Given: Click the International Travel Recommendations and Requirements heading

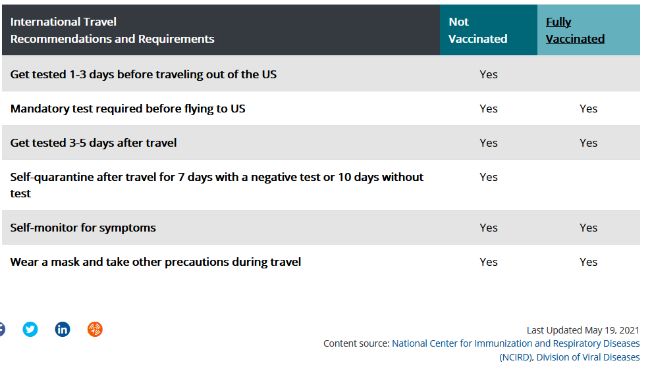Looking at the screenshot, I should [112, 30].
